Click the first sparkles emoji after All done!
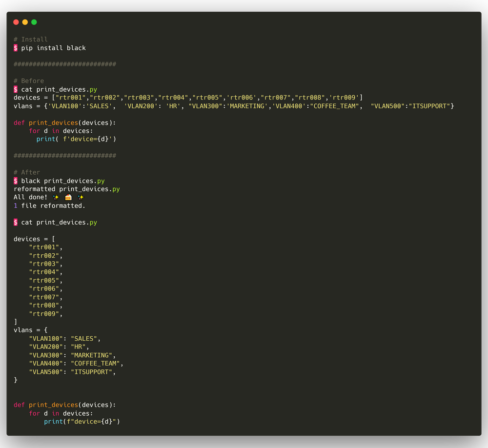This screenshot has width=488, height=448. (x=56, y=197)
